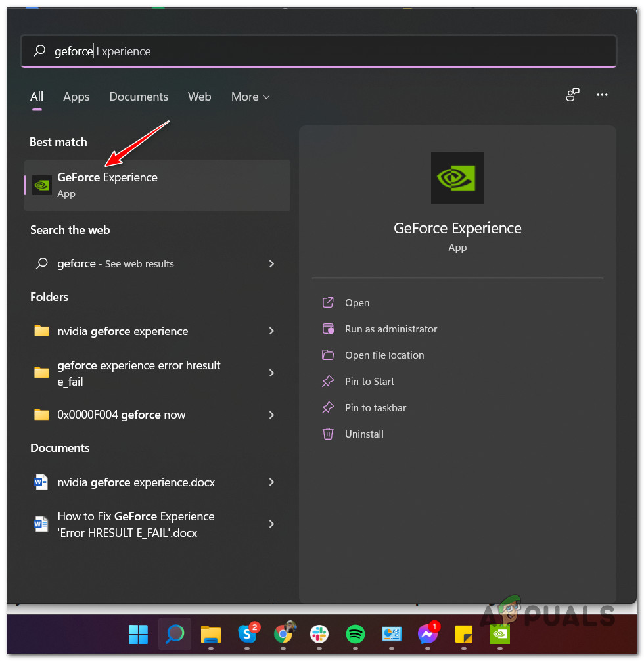Click the magnifier icon in search box
Viewport: 644px width, 661px height.
pyautogui.click(x=39, y=51)
